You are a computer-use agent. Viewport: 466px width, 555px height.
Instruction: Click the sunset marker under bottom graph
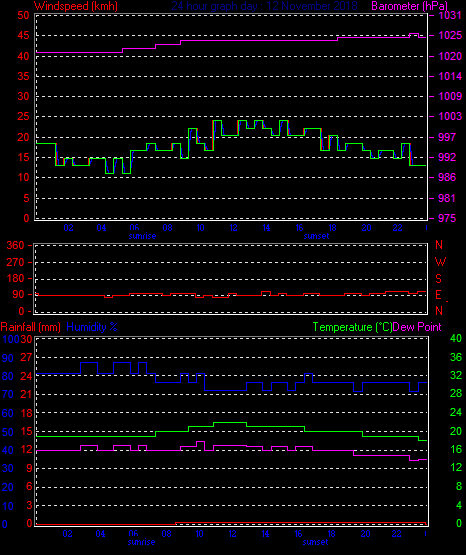315,542
